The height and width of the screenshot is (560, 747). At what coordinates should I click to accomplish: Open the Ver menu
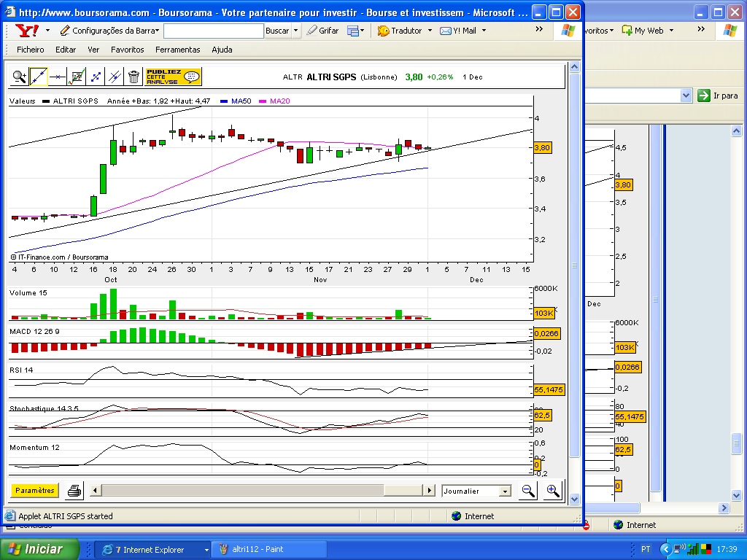93,50
